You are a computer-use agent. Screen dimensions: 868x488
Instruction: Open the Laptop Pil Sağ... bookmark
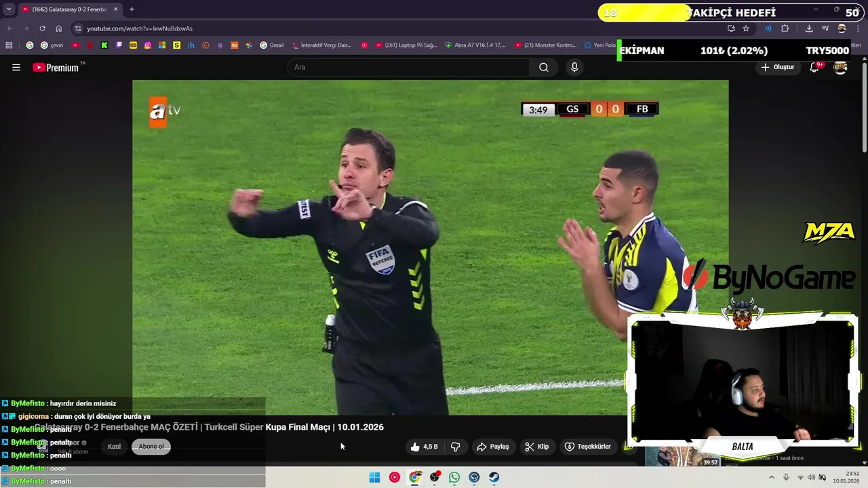[x=406, y=45]
